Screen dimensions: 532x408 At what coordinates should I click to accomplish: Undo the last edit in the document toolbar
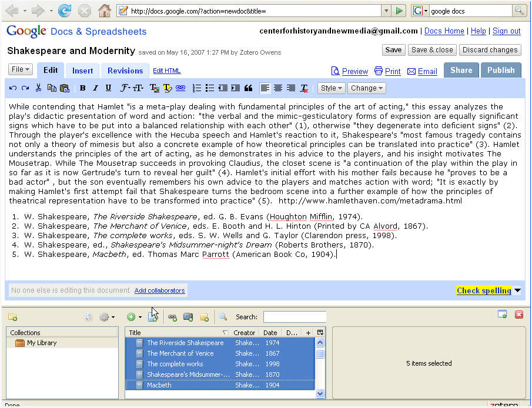pos(13,88)
